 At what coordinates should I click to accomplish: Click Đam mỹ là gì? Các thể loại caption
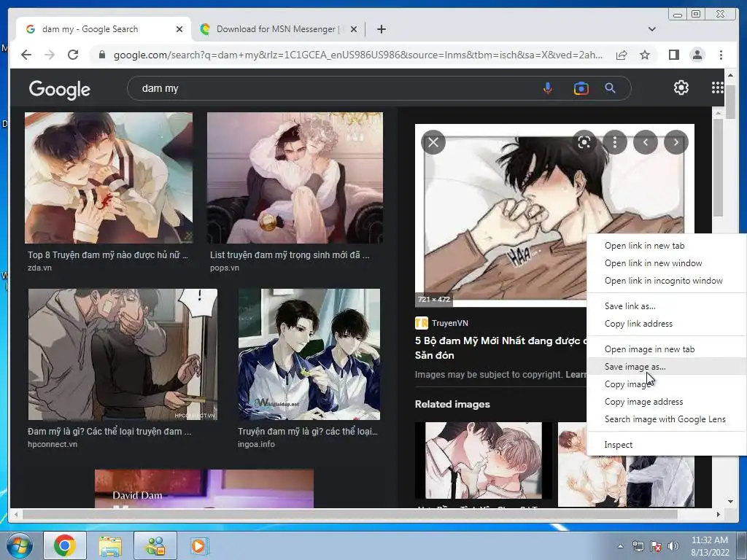pyautogui.click(x=109, y=432)
